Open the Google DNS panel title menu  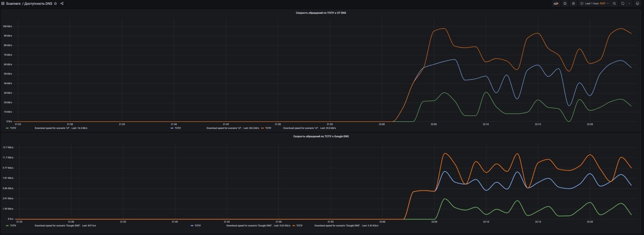pyautogui.click(x=322, y=136)
